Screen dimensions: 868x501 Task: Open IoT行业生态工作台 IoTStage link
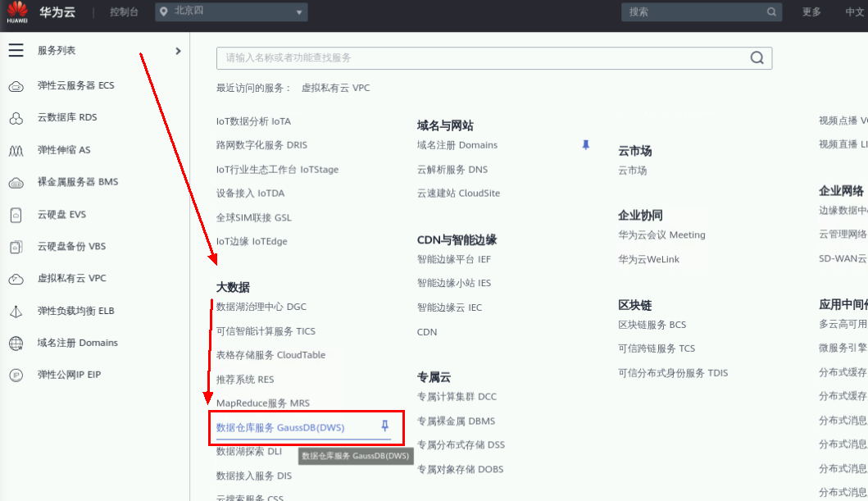click(x=277, y=170)
